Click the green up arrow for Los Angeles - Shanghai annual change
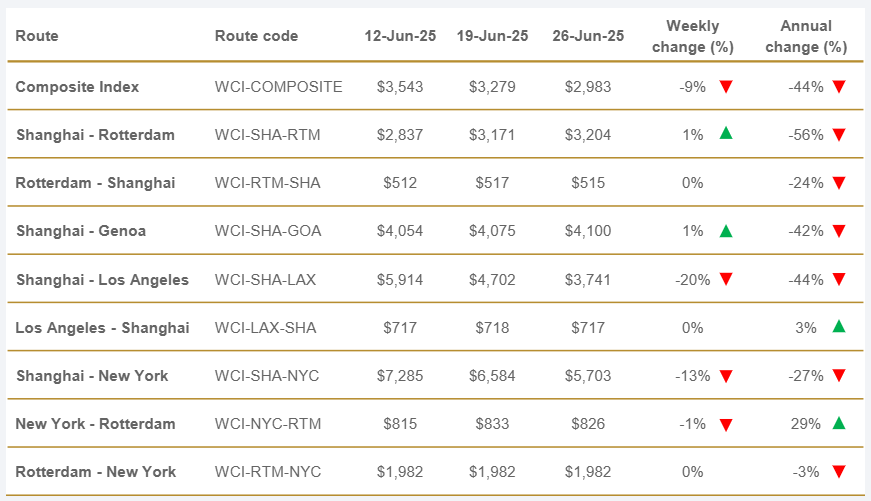The image size is (871, 501). [x=839, y=327]
